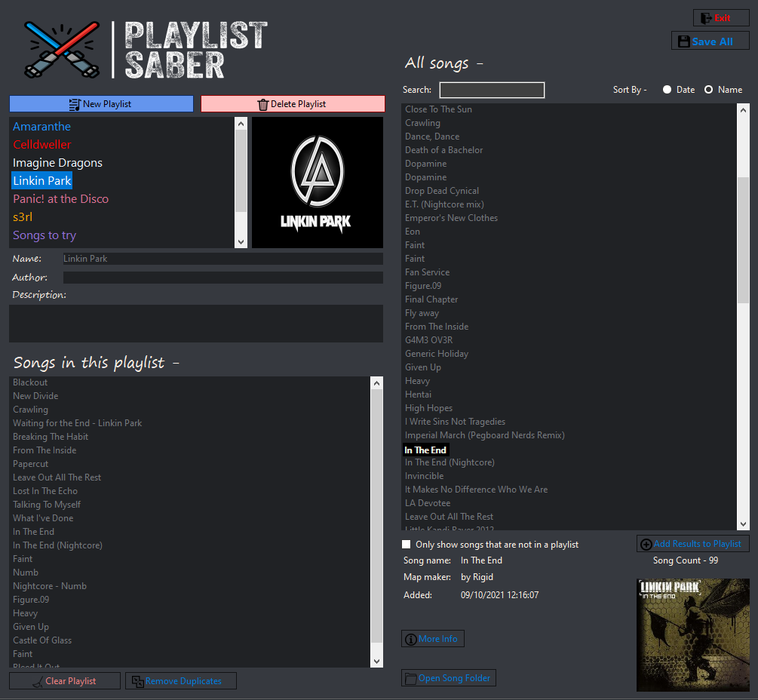
Task: Select Close To The Sun in All songs
Action: [x=438, y=109]
